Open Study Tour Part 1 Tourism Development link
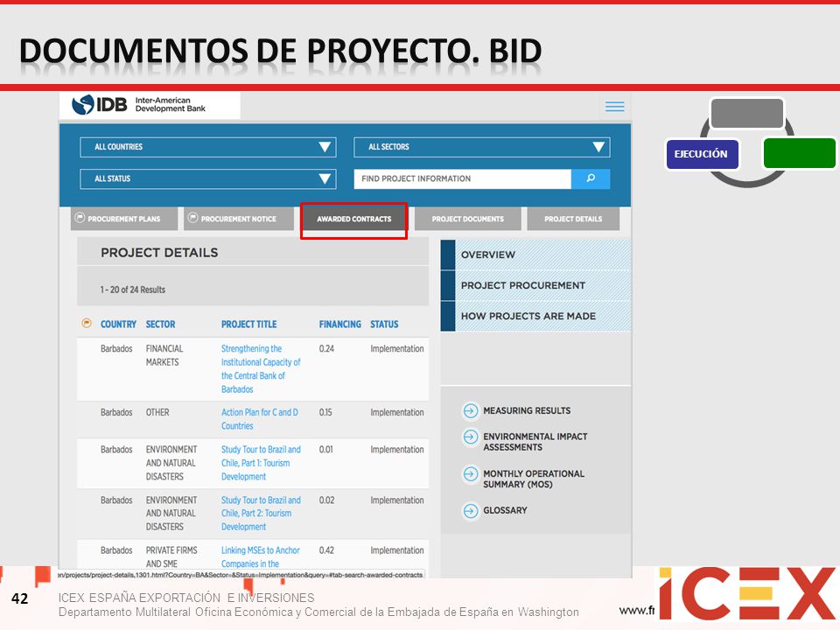The height and width of the screenshot is (630, 840). click(x=261, y=463)
